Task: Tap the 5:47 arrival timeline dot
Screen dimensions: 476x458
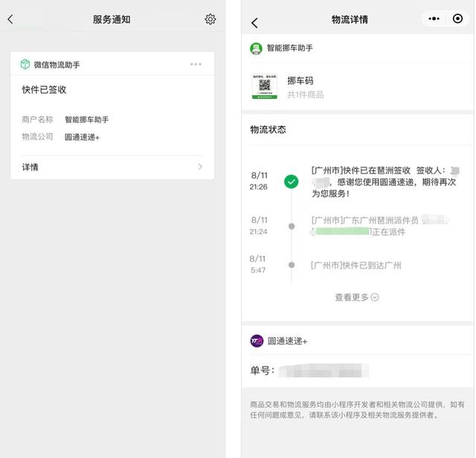Action: (x=292, y=265)
